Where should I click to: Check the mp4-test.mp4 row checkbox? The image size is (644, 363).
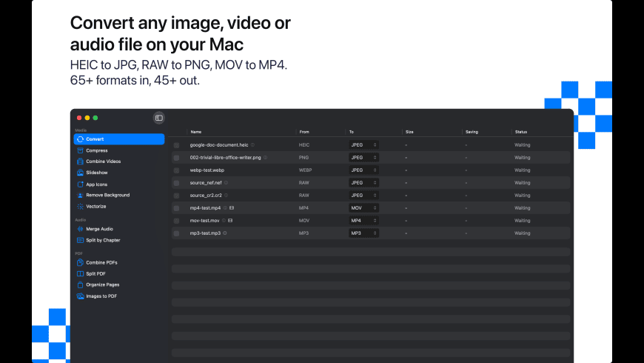pyautogui.click(x=177, y=208)
